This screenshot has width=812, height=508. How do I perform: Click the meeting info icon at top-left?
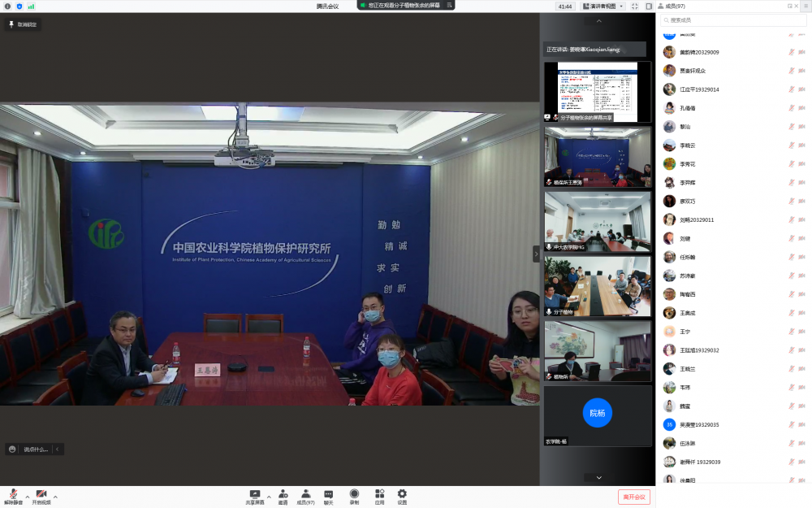pyautogui.click(x=8, y=6)
